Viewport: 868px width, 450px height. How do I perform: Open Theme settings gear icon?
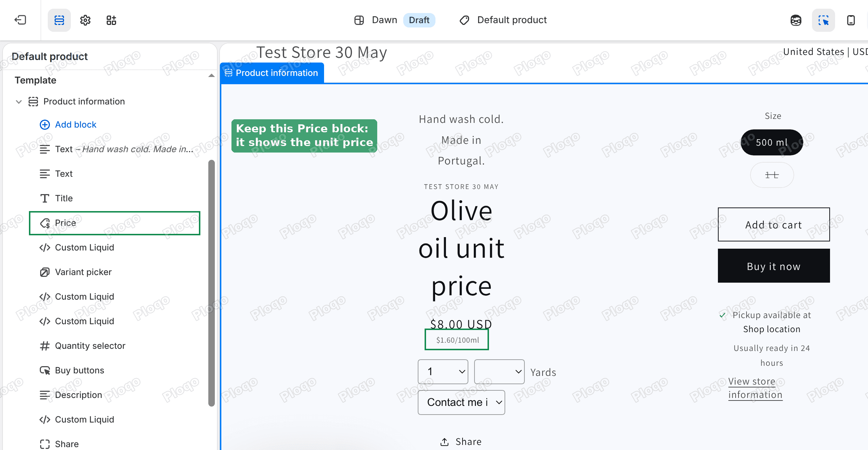pos(85,20)
